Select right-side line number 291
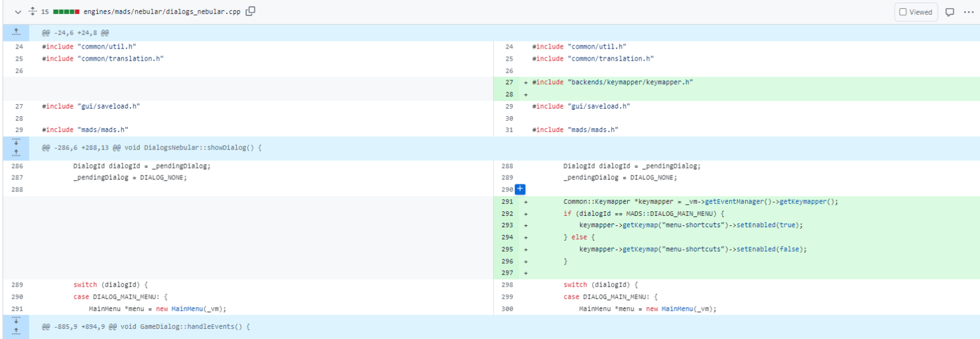Image resolution: width=980 pixels, height=339 pixels. tap(509, 202)
